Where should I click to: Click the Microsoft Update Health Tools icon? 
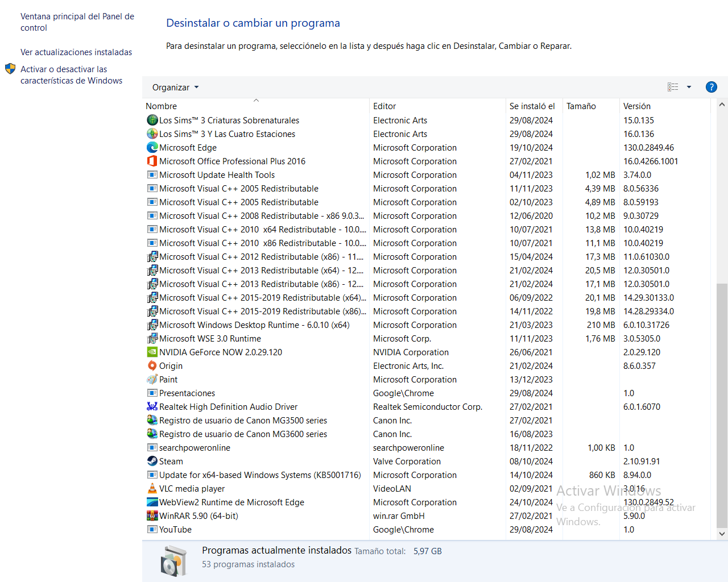152,174
